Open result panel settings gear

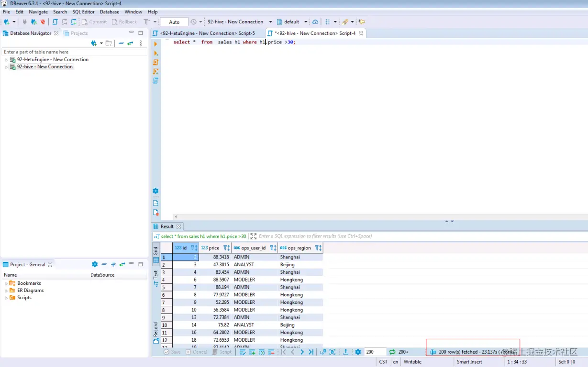[358, 352]
